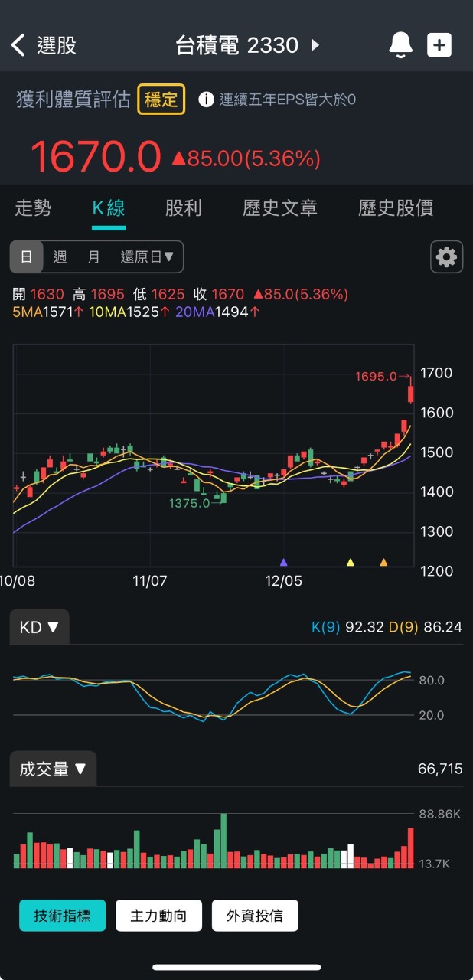Switch chart to 週 weekly period
Viewport: 473px width, 980px height.
click(60, 256)
